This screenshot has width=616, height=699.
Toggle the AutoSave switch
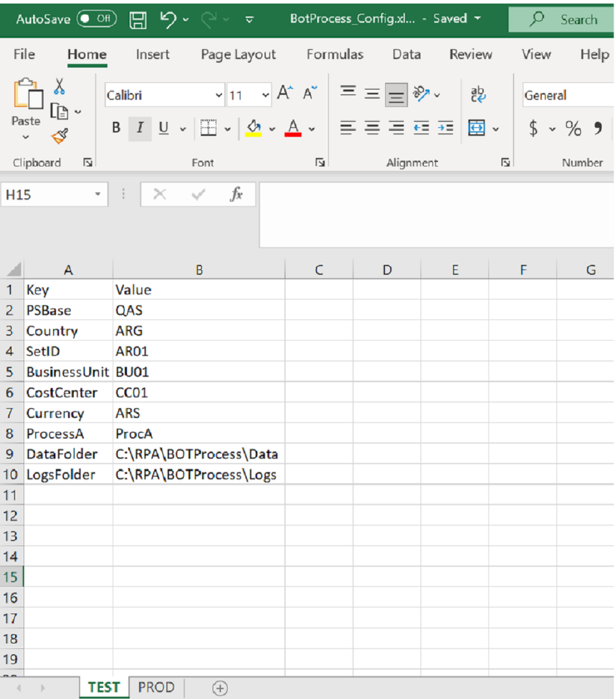coord(97,19)
